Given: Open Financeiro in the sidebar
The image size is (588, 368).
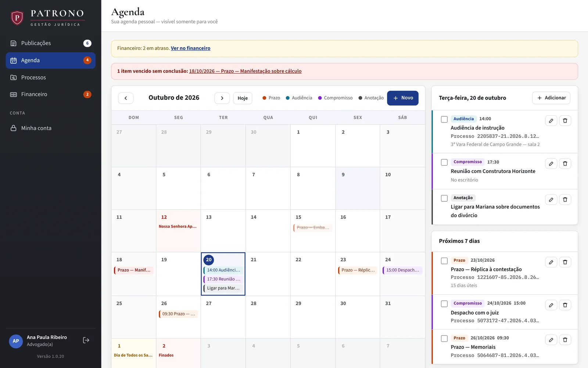Looking at the screenshot, I should tap(51, 94).
